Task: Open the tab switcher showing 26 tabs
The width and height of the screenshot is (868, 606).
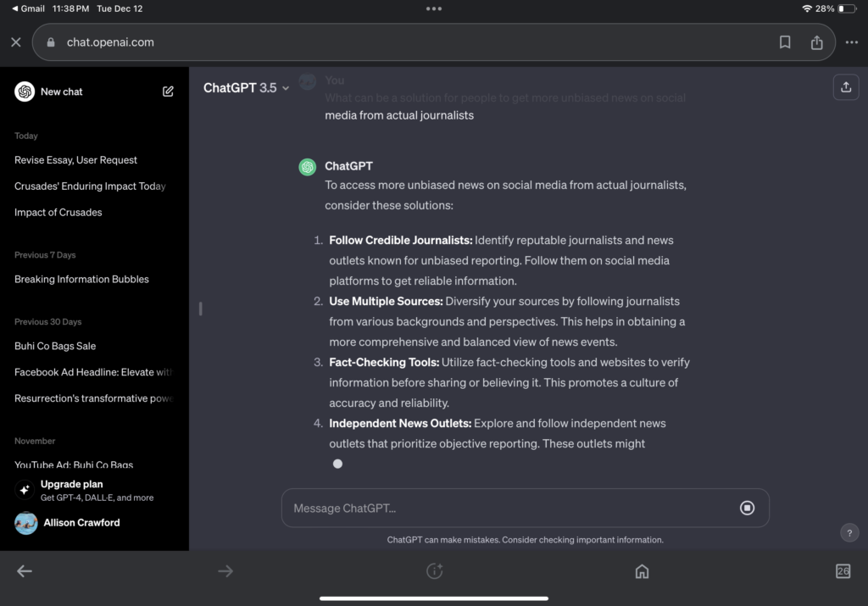Action: (843, 571)
